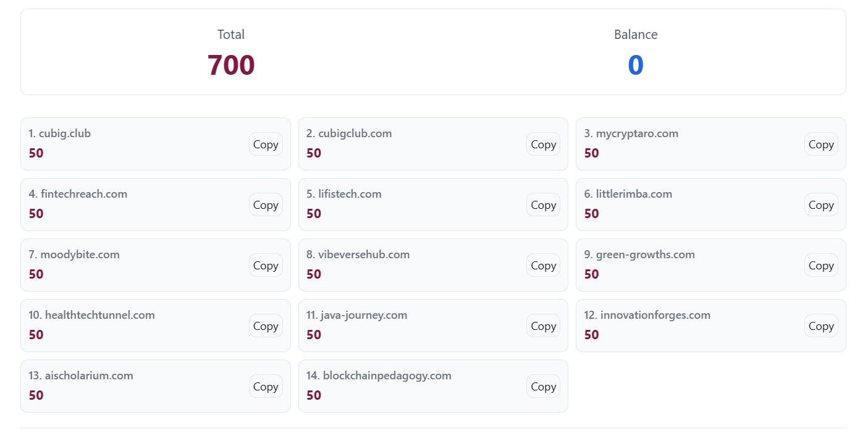Copy the littlerimba.com domain

click(820, 204)
